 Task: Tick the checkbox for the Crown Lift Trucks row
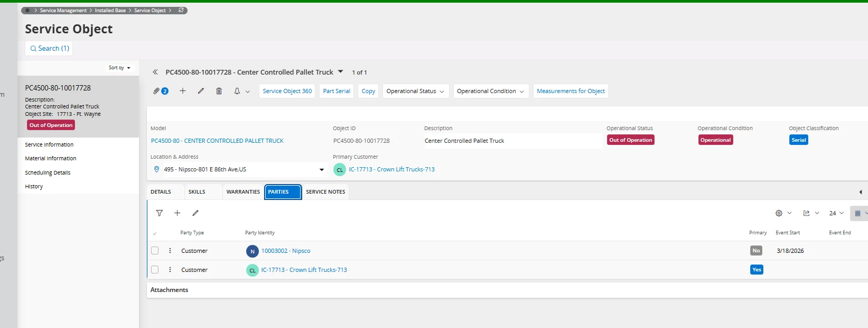[x=155, y=270]
